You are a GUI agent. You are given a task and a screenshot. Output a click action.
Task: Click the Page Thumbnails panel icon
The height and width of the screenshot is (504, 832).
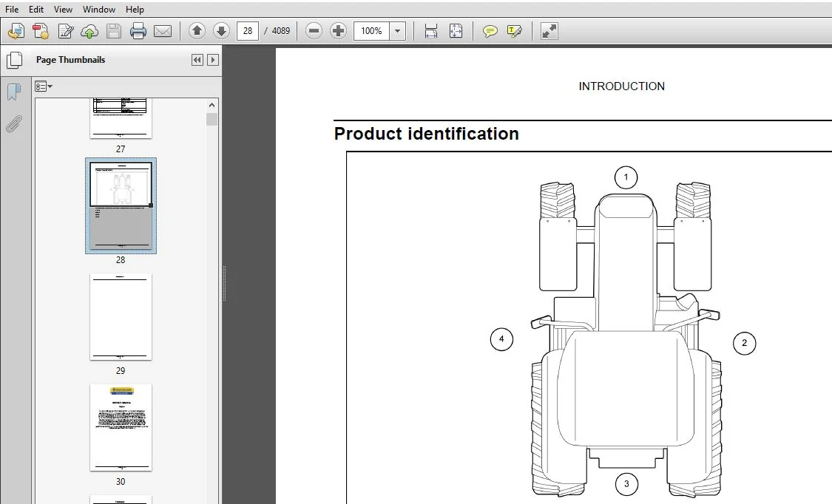click(15, 60)
